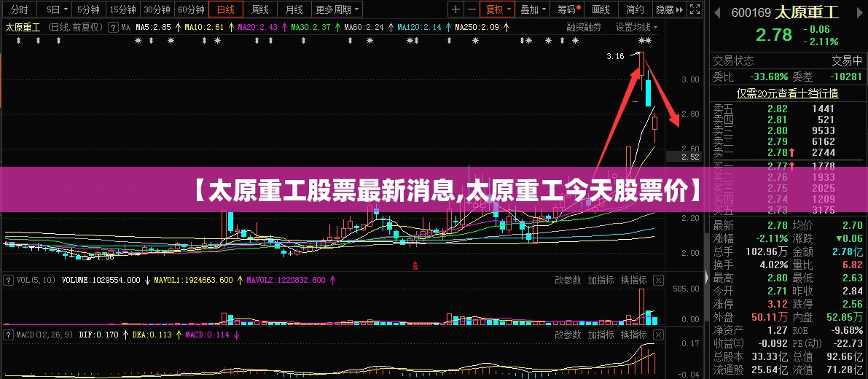Select the 日线 daily chart tab
This screenshot has height=379, width=868.
[x=225, y=9]
